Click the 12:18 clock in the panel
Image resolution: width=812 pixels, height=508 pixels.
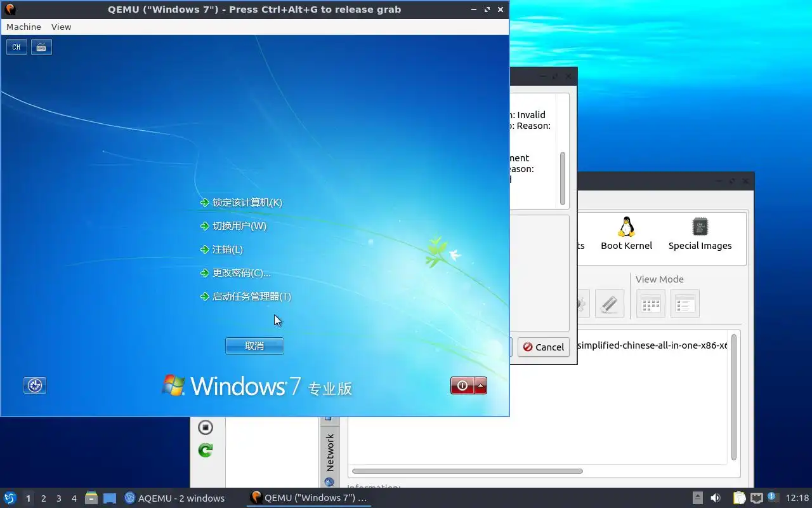tap(797, 498)
